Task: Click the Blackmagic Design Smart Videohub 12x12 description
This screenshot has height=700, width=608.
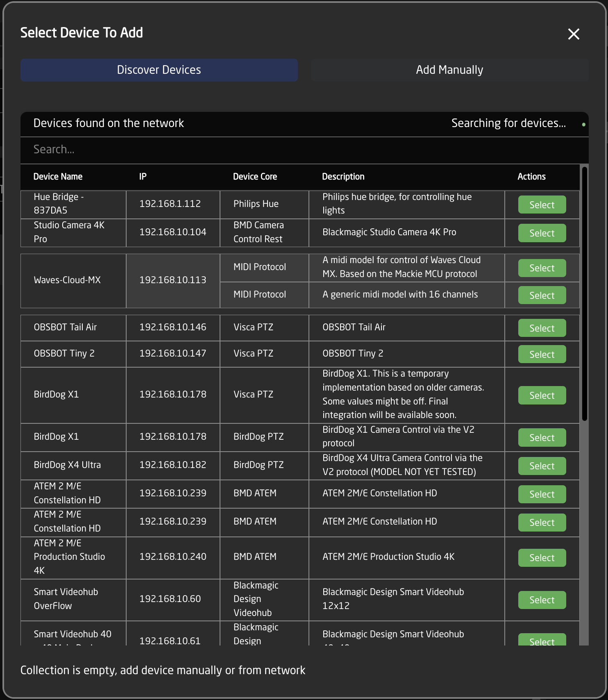Action: 393,599
